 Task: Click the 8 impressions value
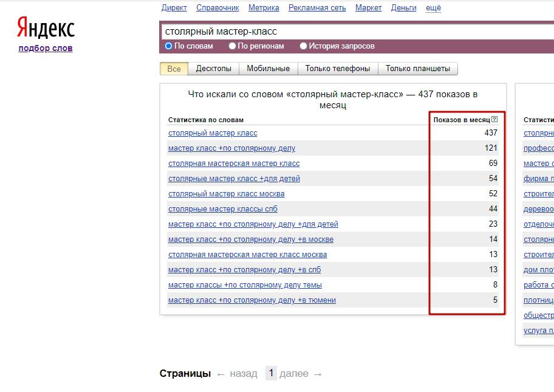[495, 285]
